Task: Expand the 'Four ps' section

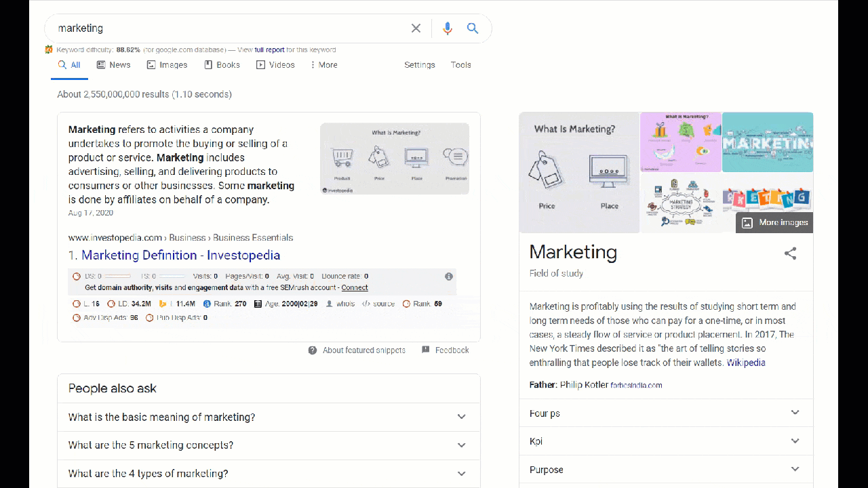Action: tap(795, 413)
